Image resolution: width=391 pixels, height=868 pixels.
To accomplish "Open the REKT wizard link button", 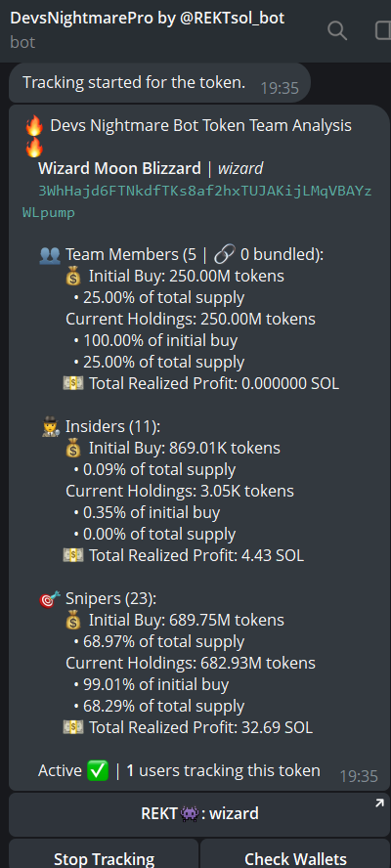I will tap(199, 813).
